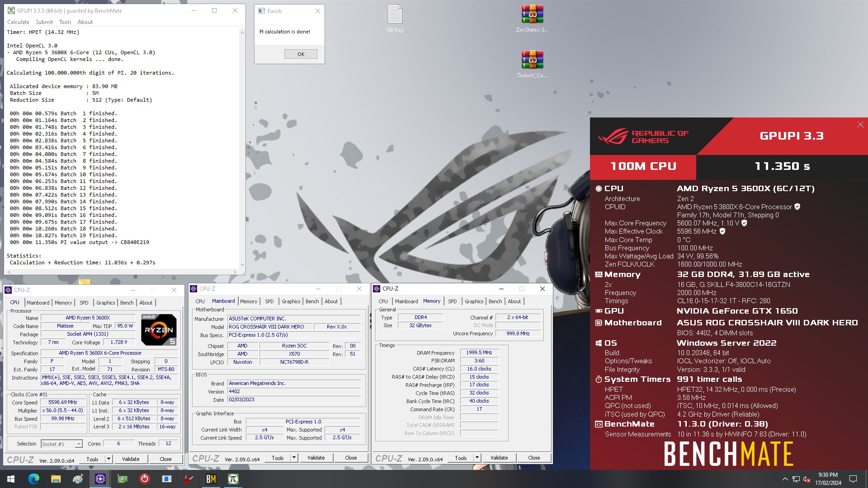
Task: Expand Tools dropdown arrow in CPU-Z Mainboard window
Action: pyautogui.click(x=294, y=458)
